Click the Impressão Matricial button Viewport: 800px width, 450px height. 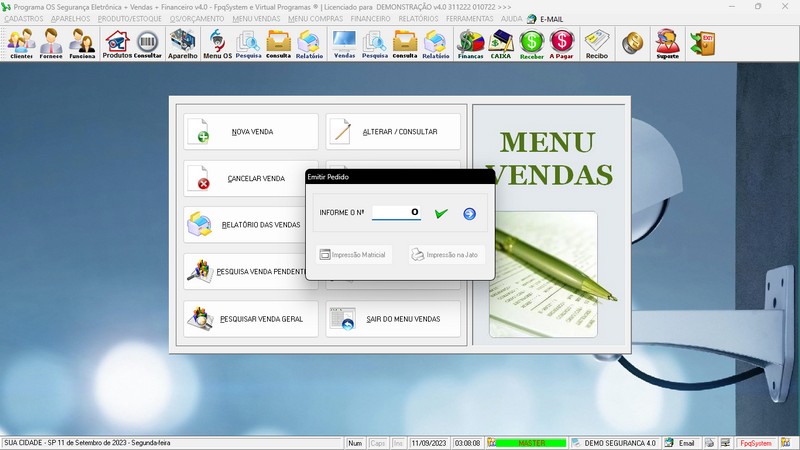click(x=354, y=255)
